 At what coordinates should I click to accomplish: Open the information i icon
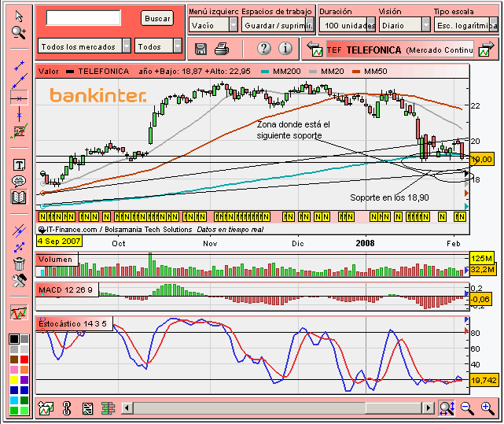tap(285, 49)
